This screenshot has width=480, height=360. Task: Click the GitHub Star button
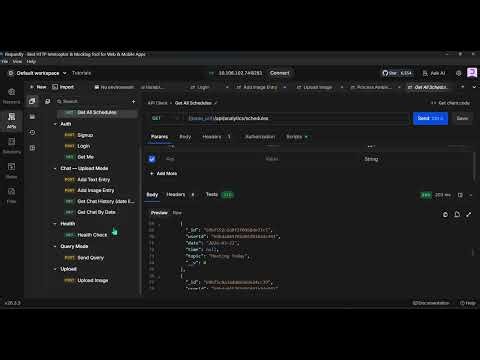(x=397, y=73)
